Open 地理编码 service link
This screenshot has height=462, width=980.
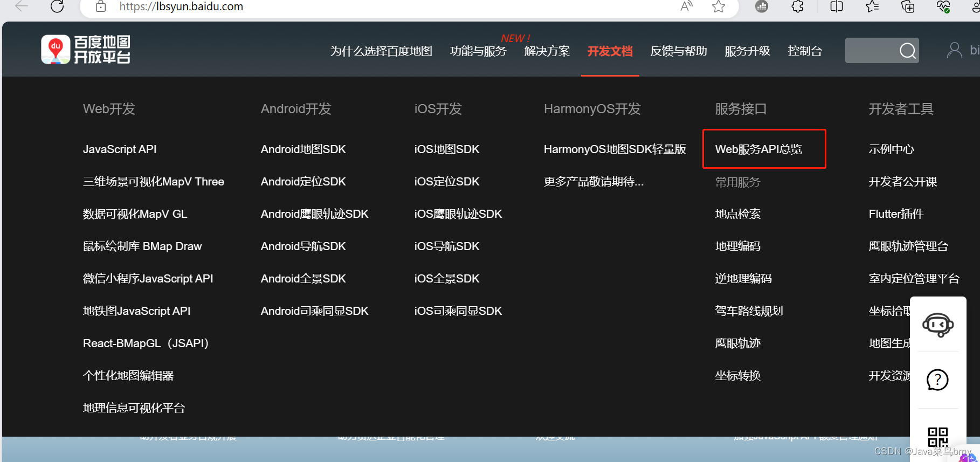(x=738, y=246)
